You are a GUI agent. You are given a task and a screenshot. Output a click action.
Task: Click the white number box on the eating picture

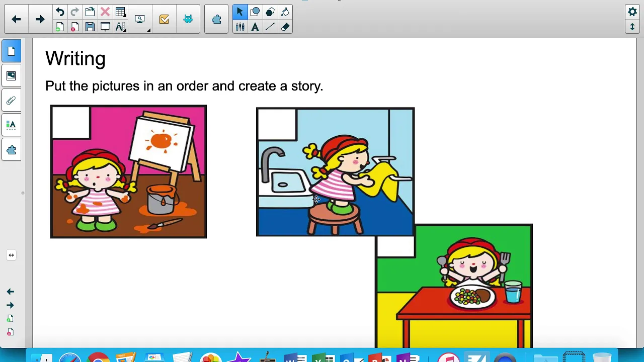396,247
